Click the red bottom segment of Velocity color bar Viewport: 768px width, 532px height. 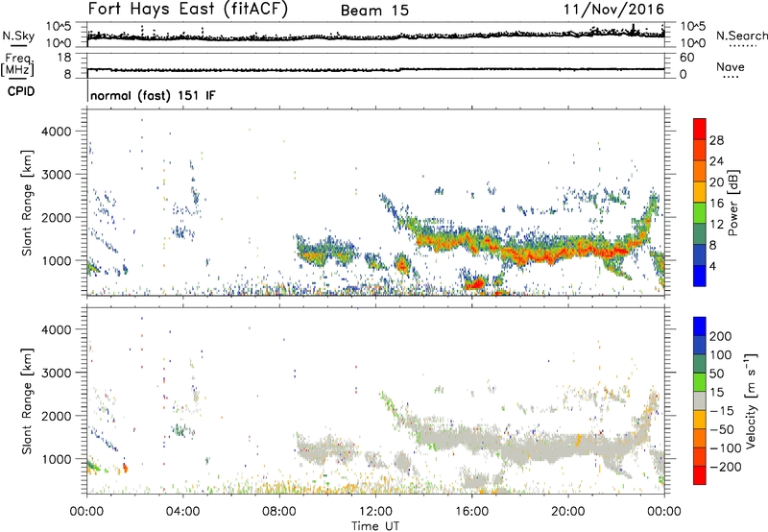tap(700, 475)
